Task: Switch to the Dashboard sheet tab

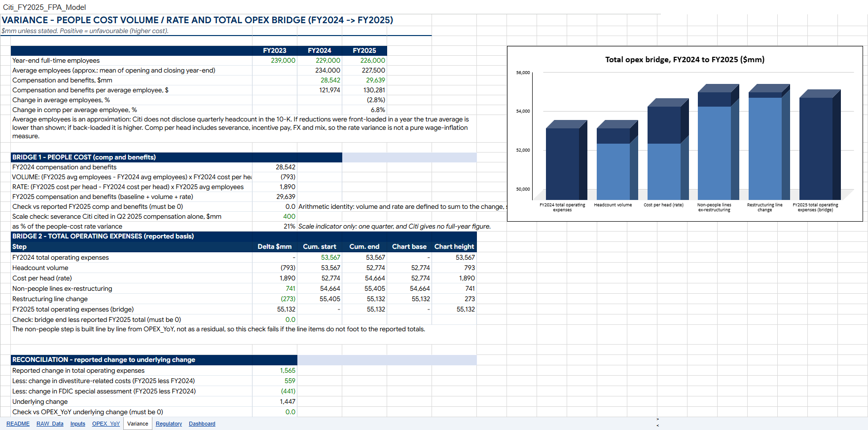Action: point(202,424)
